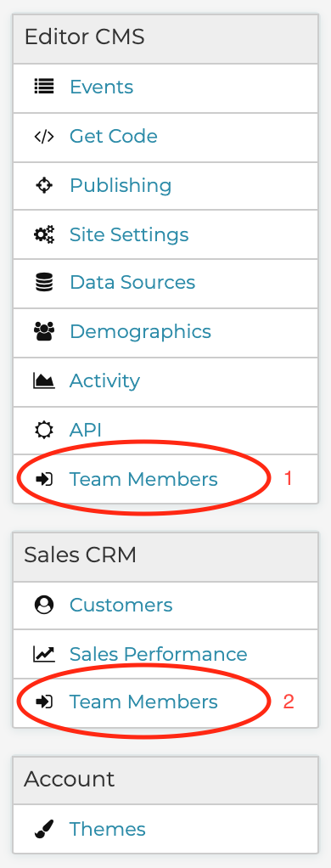Image resolution: width=331 pixels, height=868 pixels.
Task: Open the Events page link
Action: 101,87
